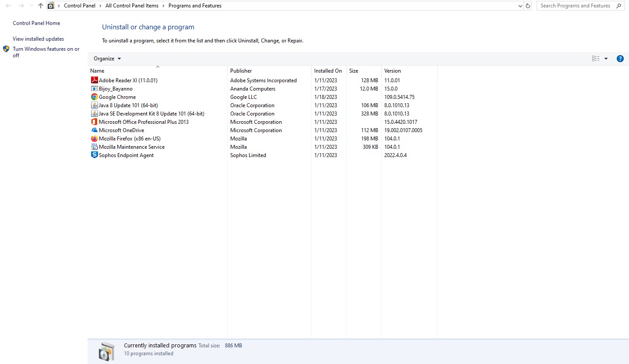Go up one level with Up arrow
629x364 pixels.
coord(41,6)
